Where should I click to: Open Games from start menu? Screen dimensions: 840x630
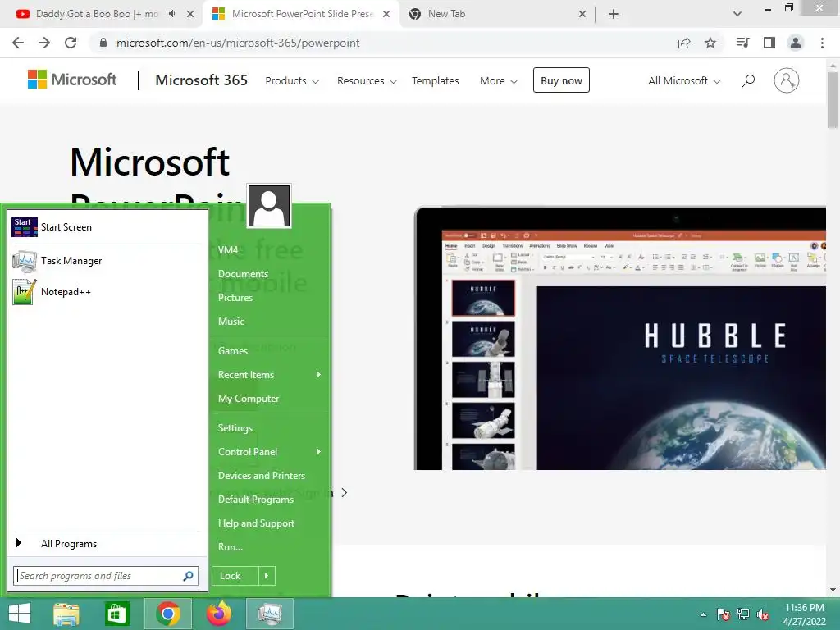coord(232,351)
